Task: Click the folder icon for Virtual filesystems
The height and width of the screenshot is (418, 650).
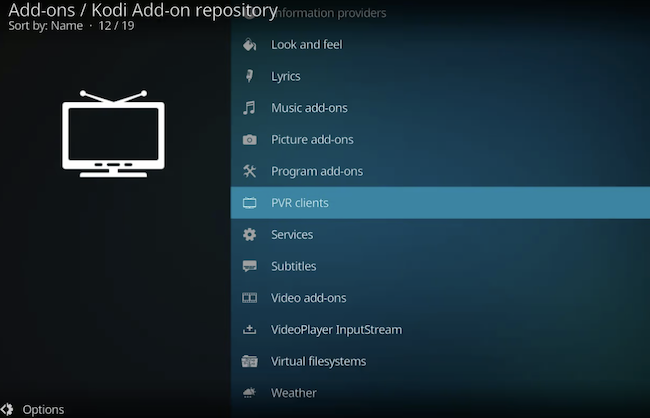Action: pos(249,361)
